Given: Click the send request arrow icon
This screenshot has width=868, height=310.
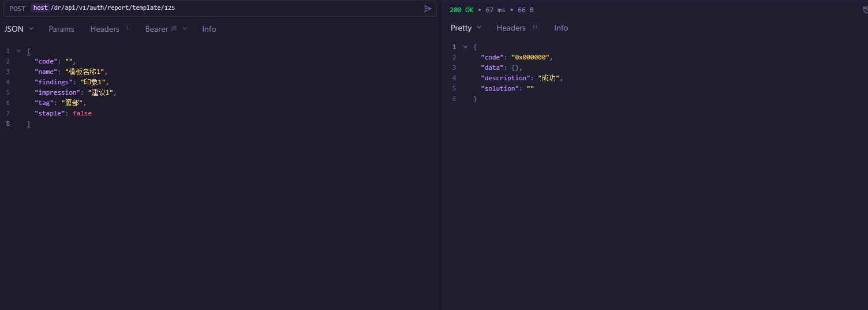Looking at the screenshot, I should pos(428,9).
